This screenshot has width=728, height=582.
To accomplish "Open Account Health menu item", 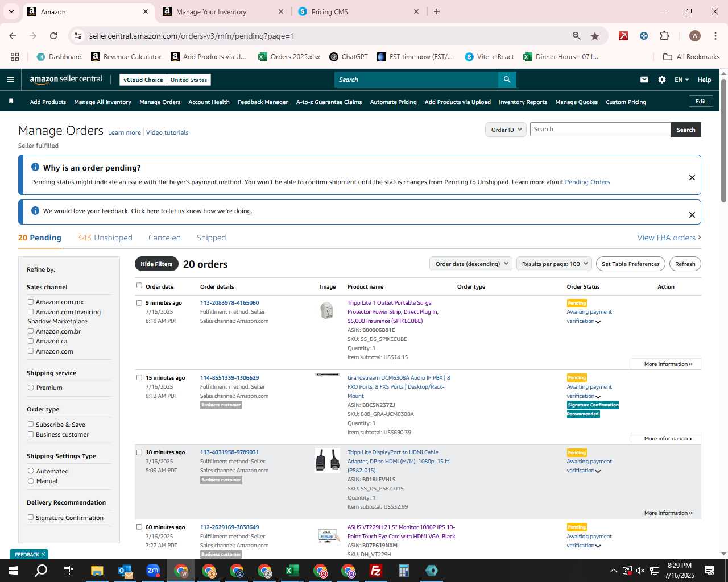I will coord(209,102).
